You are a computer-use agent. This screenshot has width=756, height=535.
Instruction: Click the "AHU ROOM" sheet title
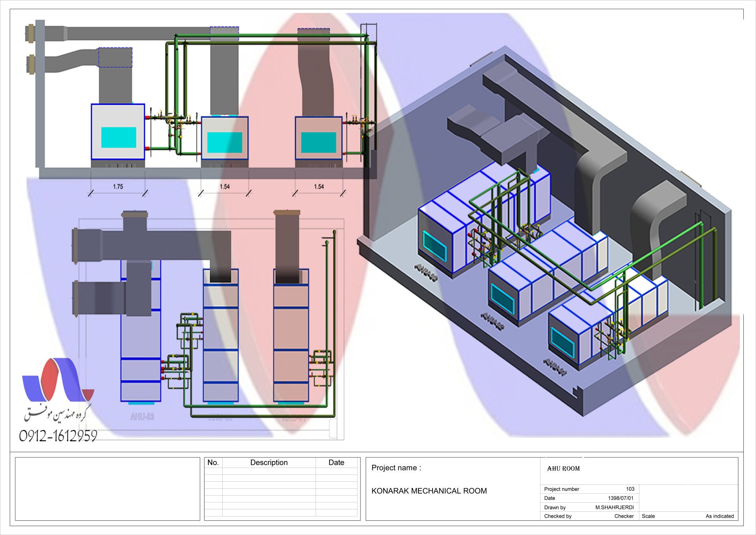pyautogui.click(x=563, y=468)
